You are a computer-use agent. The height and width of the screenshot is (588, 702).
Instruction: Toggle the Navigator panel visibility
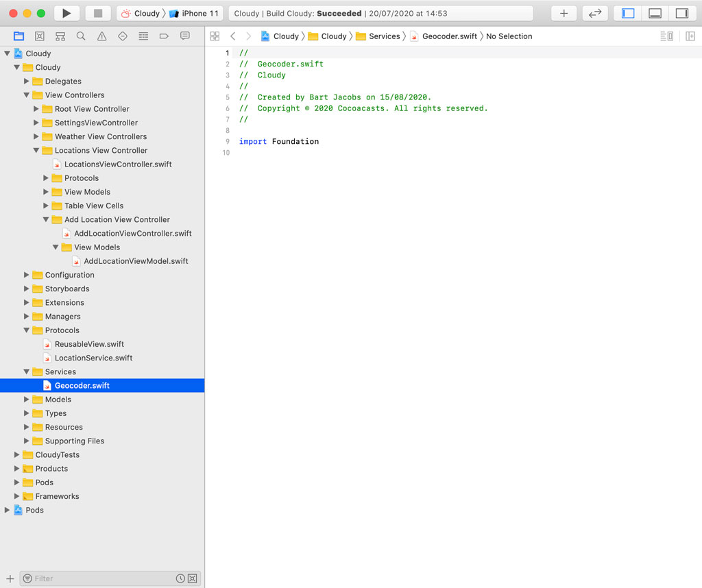click(x=628, y=13)
